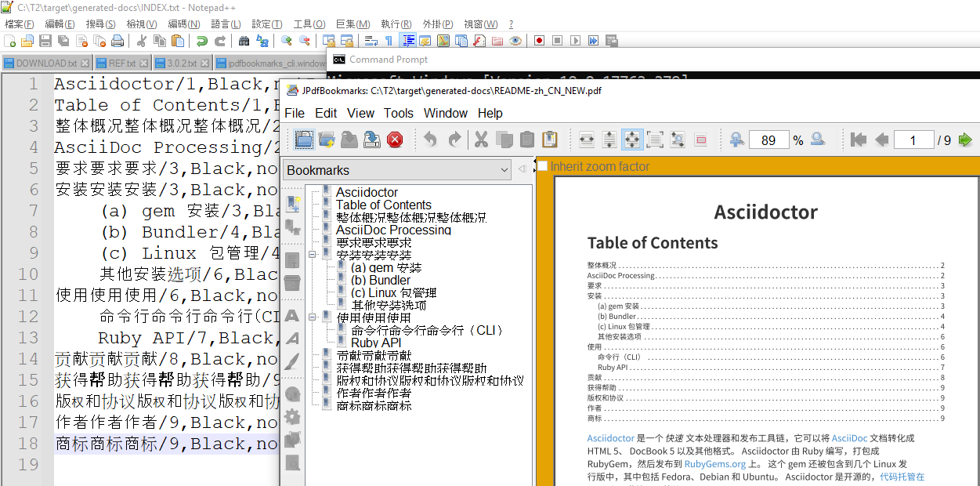The image size is (980, 486).
Task: Click Redo arrow in JPdfBookmarks toolbar
Action: click(x=454, y=140)
